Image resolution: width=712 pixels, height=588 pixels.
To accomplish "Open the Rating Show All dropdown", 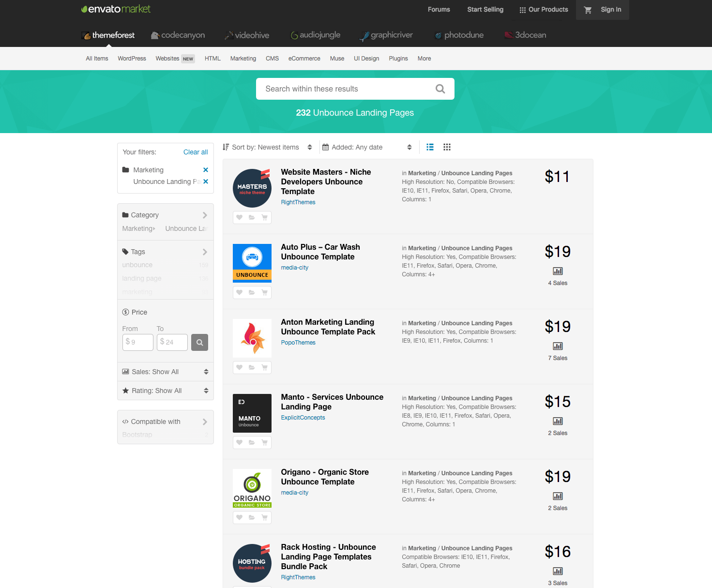I will coord(165,391).
